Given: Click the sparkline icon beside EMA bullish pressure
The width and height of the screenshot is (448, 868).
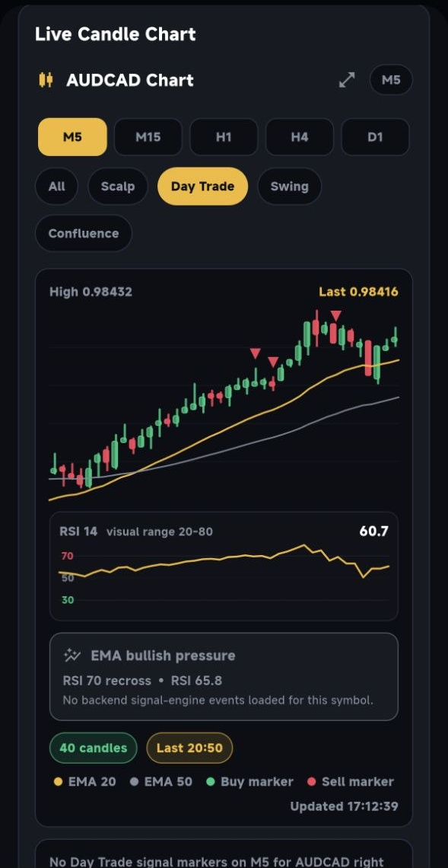Looking at the screenshot, I should point(72,656).
